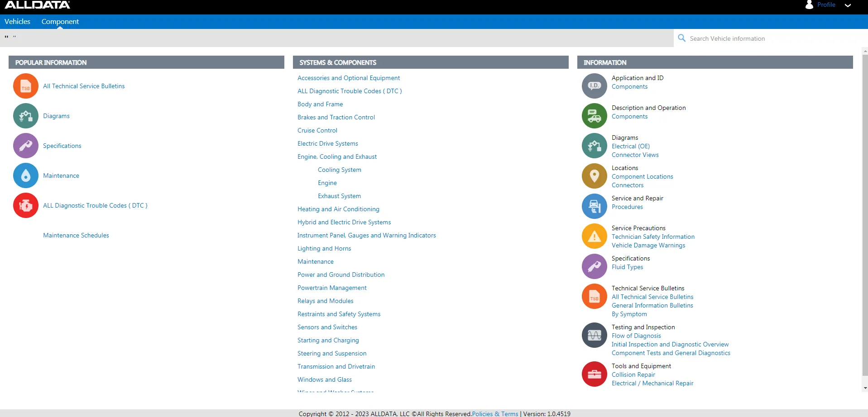Open Powertrain Management
The height and width of the screenshot is (417, 868).
332,288
